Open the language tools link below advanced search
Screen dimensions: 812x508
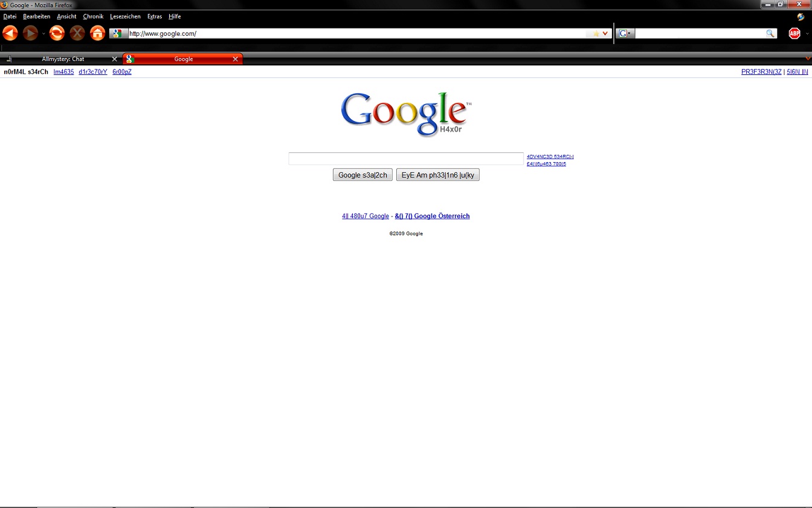pos(546,164)
